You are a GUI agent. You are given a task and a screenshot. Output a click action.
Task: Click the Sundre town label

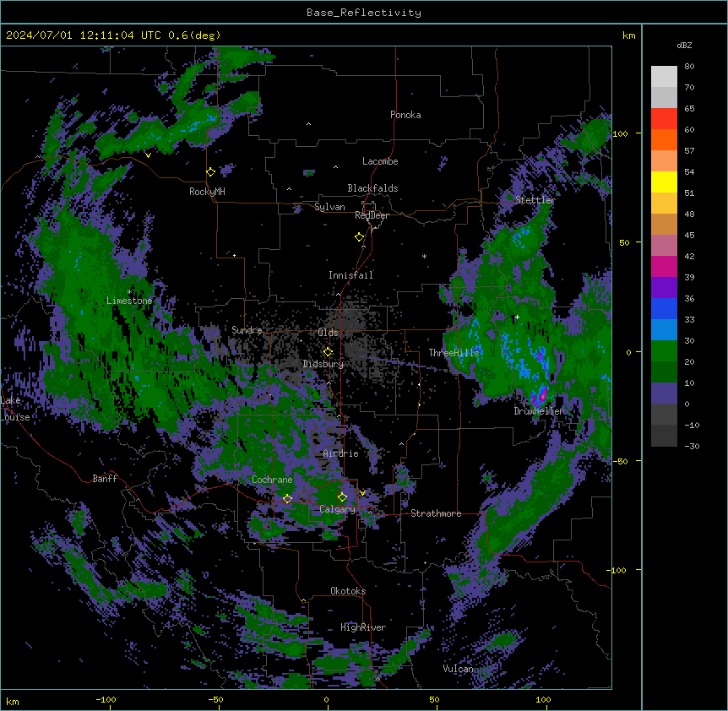[x=247, y=330]
